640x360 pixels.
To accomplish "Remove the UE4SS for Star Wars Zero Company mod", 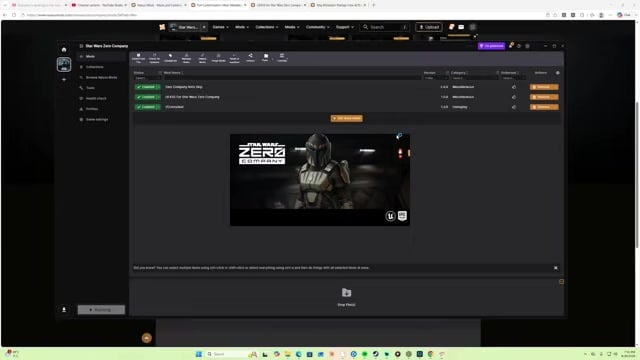I will 544,97.
